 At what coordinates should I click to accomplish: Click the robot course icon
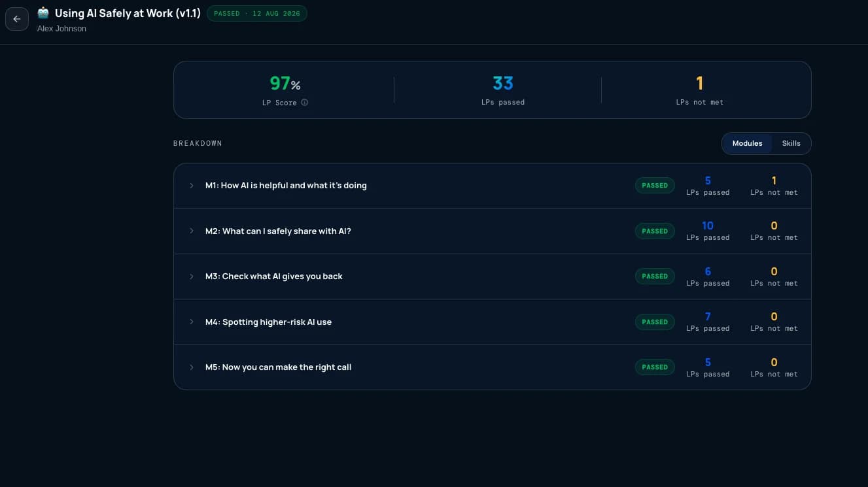click(x=43, y=13)
